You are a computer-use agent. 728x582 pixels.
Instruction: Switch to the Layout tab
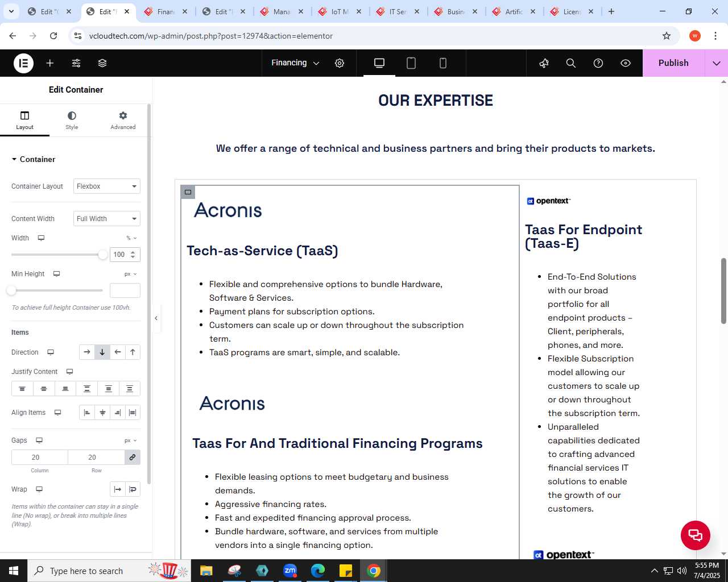(24, 120)
